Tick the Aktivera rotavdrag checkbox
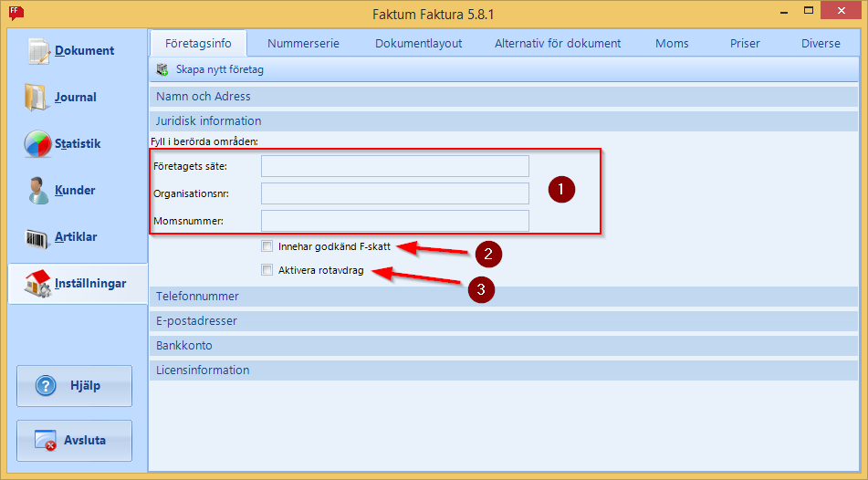The height and width of the screenshot is (480, 868). (x=267, y=270)
